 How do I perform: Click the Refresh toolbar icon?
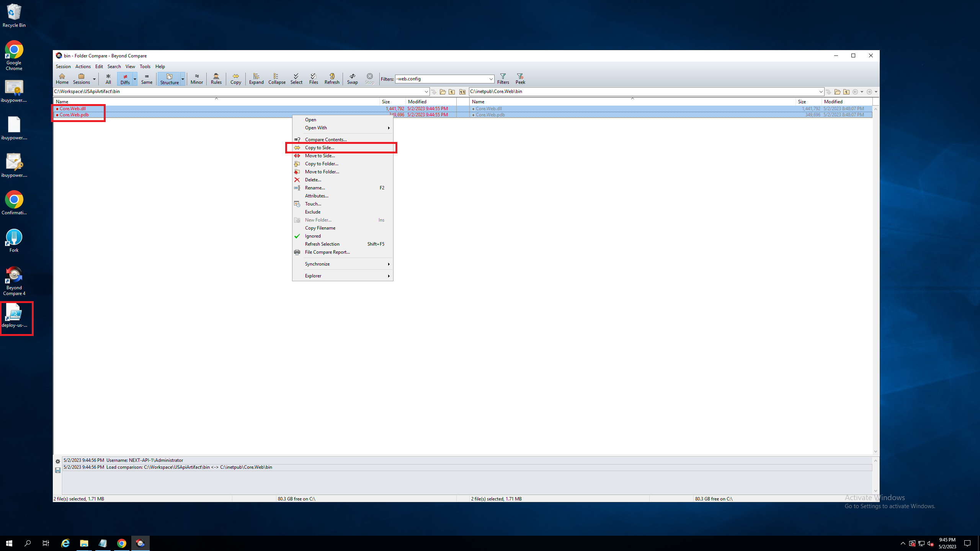(x=332, y=78)
